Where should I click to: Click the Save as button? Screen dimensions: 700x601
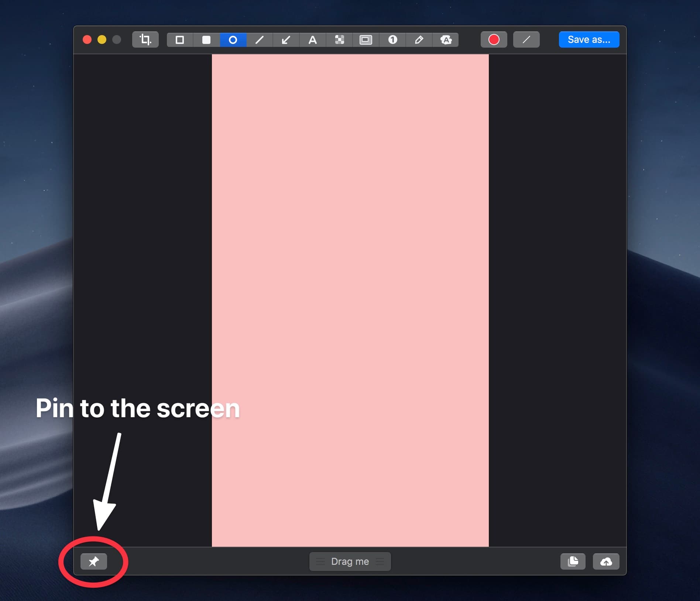[589, 39]
